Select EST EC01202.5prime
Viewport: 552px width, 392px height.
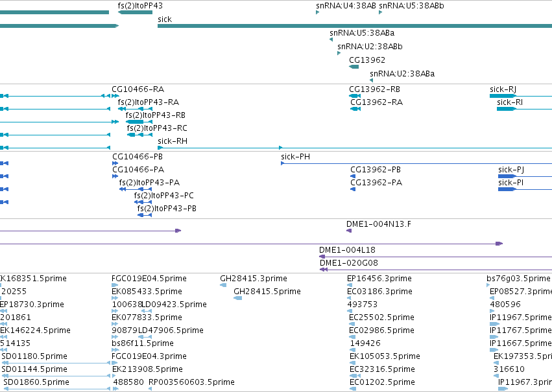click(382, 382)
